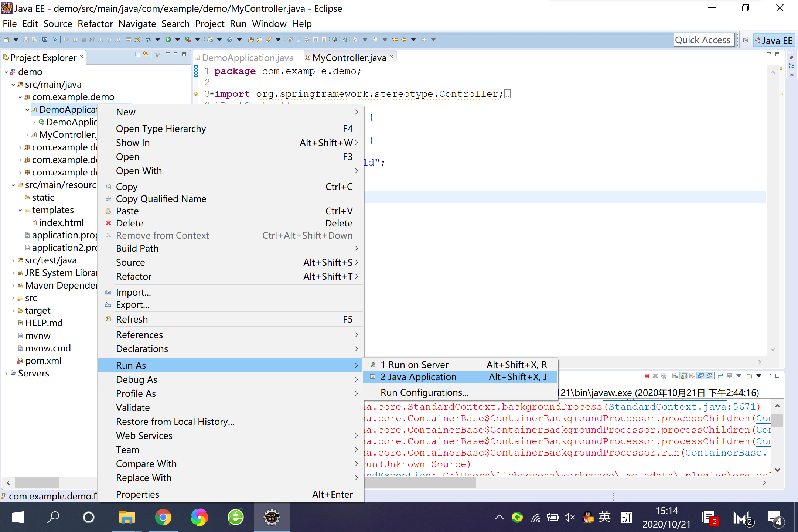Image resolution: width=798 pixels, height=532 pixels.
Task: Click Collapse All in Project Explorer
Action: tap(138, 55)
